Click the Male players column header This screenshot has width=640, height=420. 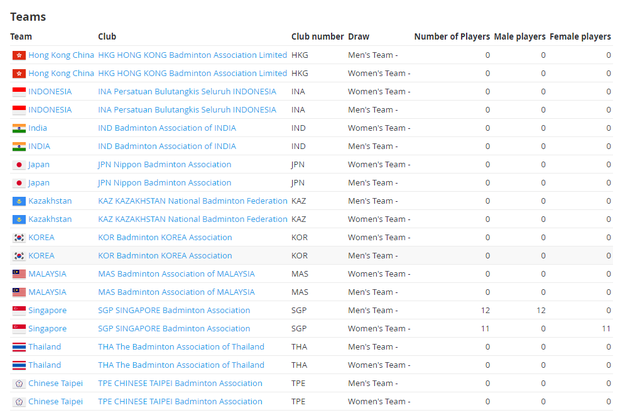point(520,37)
